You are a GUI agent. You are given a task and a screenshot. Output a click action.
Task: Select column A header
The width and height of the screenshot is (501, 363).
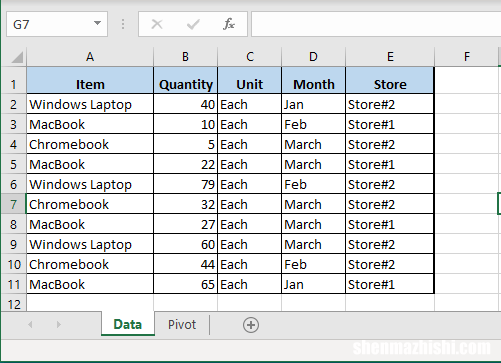tap(90, 57)
